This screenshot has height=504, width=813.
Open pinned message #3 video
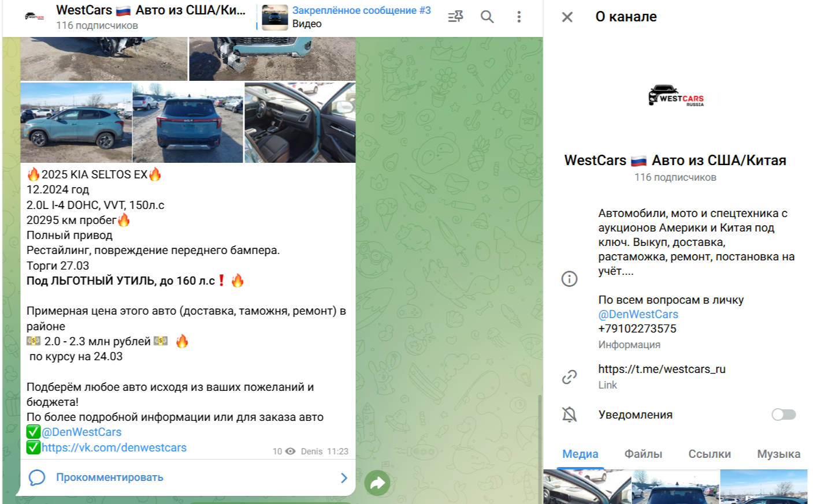coord(346,17)
